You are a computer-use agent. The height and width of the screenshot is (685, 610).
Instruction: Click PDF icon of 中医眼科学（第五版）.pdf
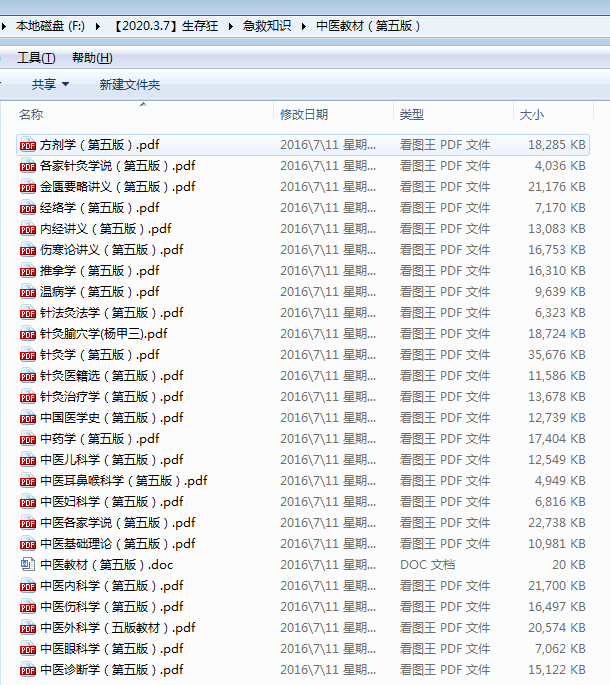point(28,649)
